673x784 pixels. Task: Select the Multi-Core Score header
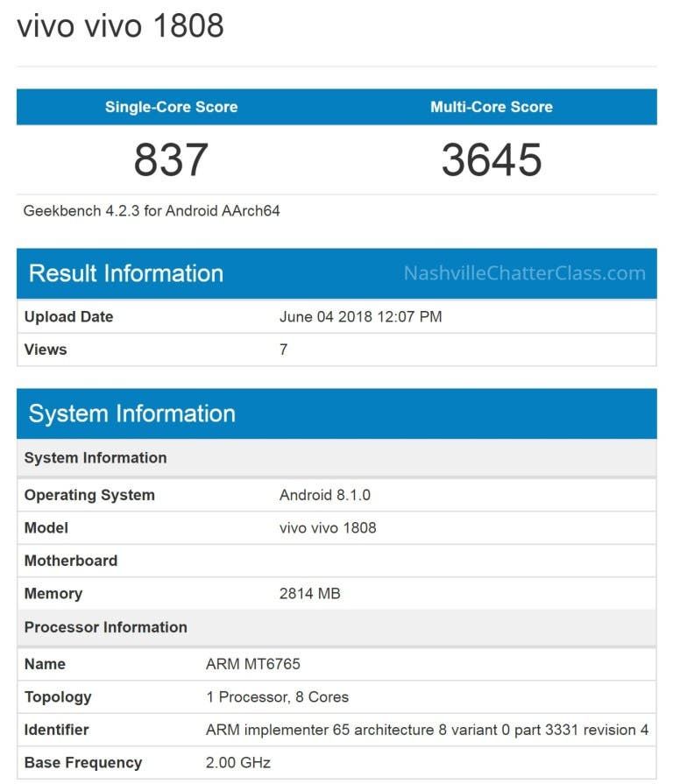point(492,107)
